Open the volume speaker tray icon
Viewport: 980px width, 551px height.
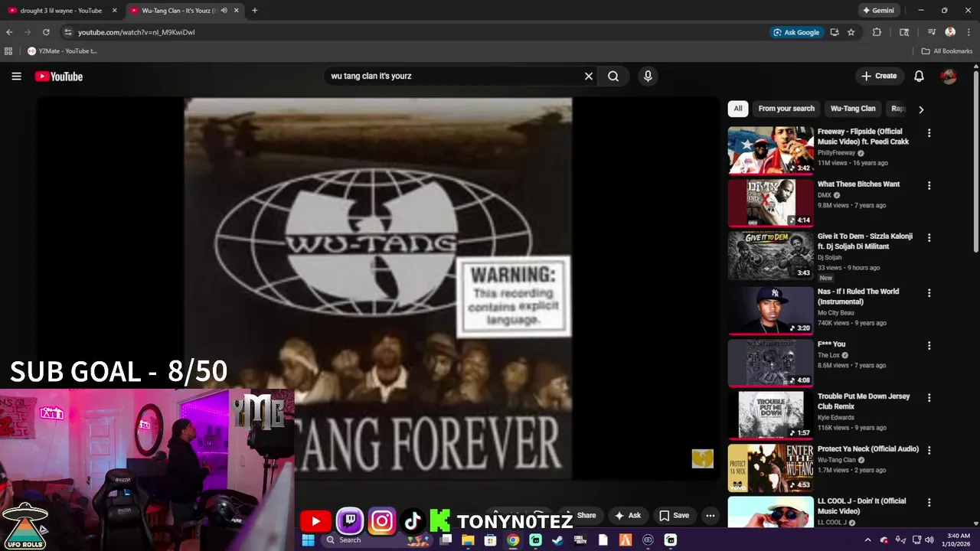point(930,540)
